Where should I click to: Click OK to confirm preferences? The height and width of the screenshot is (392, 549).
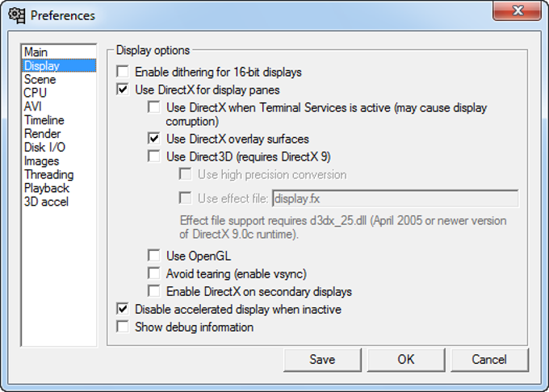coord(406,360)
